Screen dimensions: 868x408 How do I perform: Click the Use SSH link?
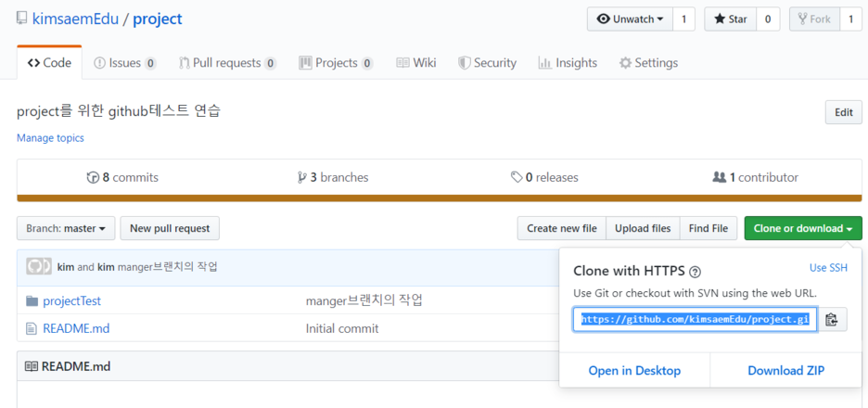(828, 268)
